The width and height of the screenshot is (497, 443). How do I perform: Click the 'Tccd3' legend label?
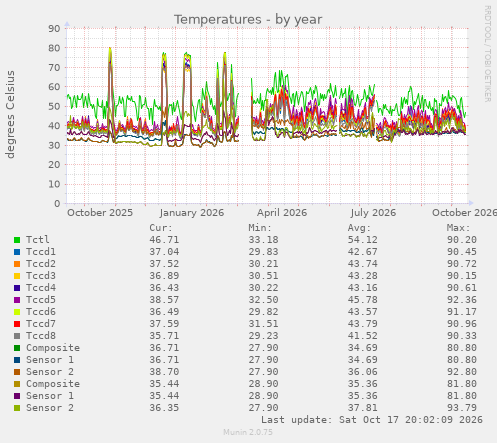pyautogui.click(x=41, y=276)
